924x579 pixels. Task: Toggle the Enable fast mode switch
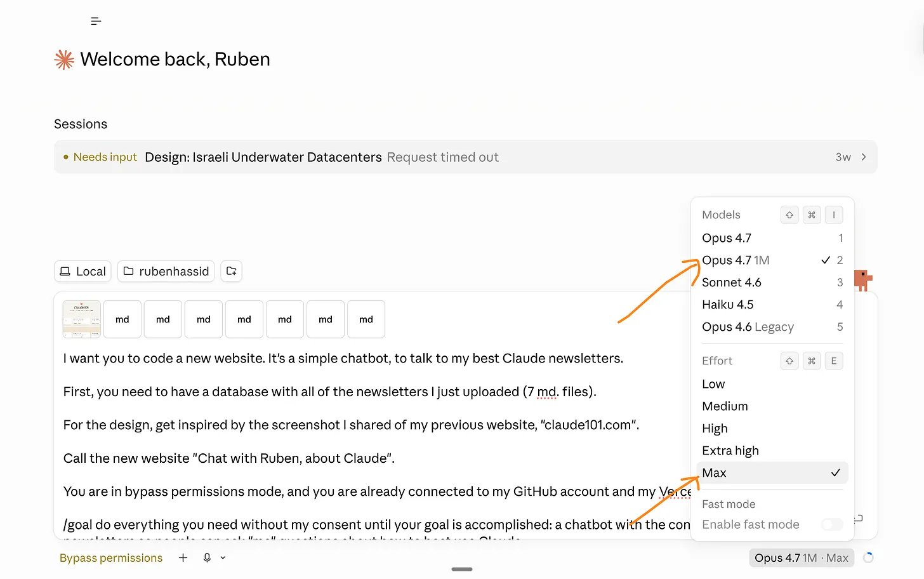(x=832, y=524)
